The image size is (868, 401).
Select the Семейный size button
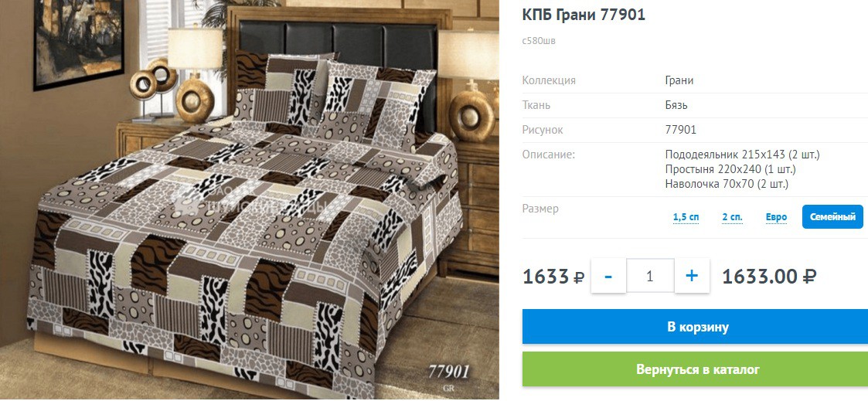(832, 217)
